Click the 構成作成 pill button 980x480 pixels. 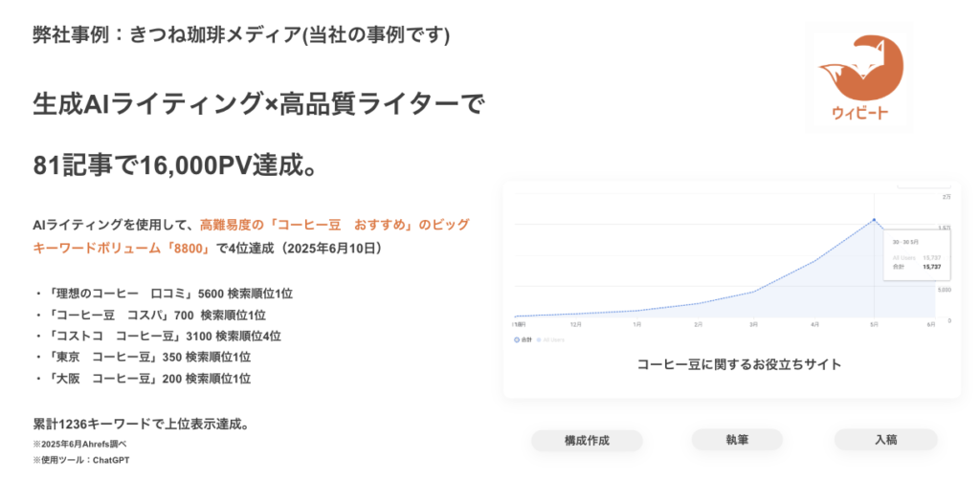click(587, 440)
